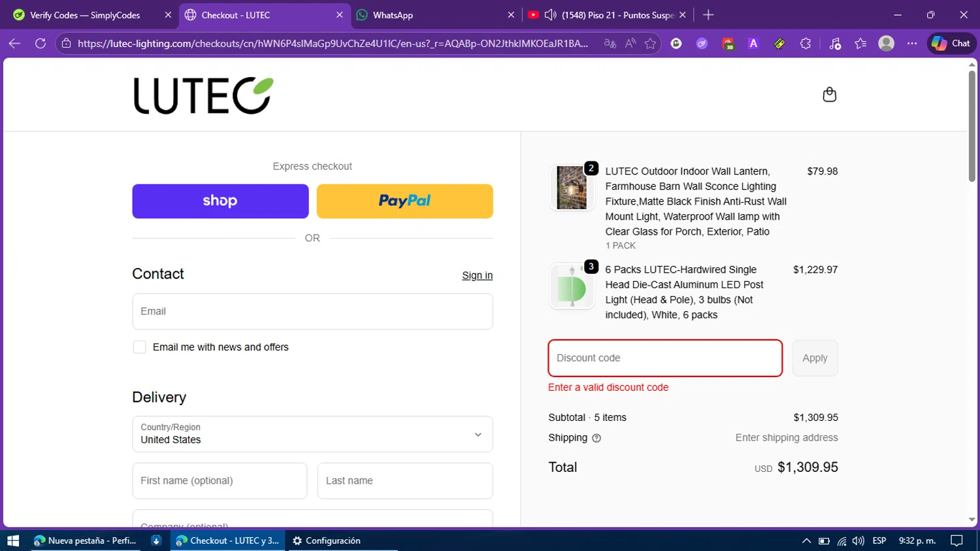Click the taskbar download arrow icon
Viewport: 980px width, 551px height.
pos(156,541)
